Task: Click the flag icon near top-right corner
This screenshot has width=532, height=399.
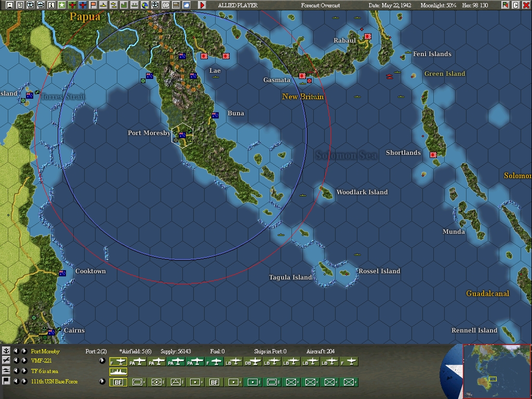Action: click(505, 5)
